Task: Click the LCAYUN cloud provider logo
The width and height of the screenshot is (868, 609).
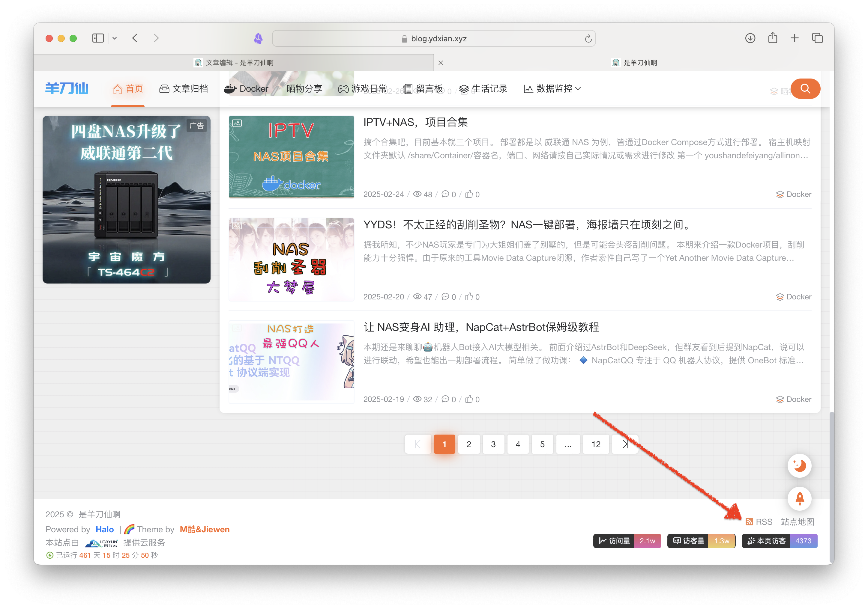Action: tap(101, 543)
